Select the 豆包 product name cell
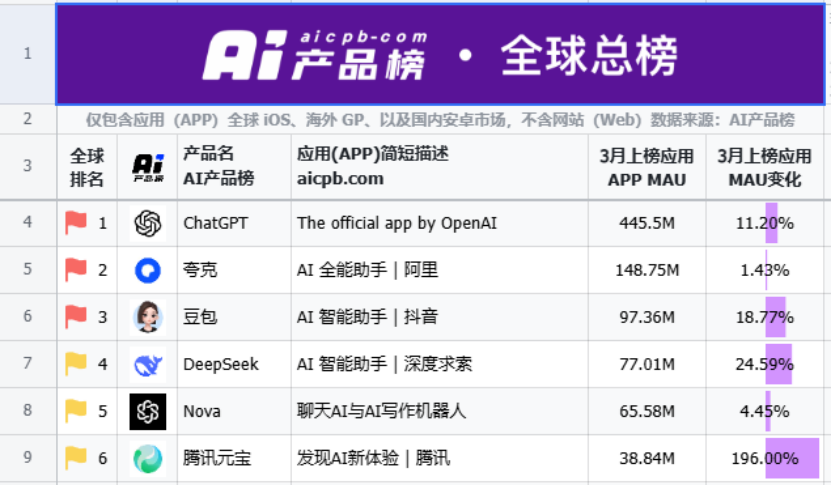 tap(234, 317)
